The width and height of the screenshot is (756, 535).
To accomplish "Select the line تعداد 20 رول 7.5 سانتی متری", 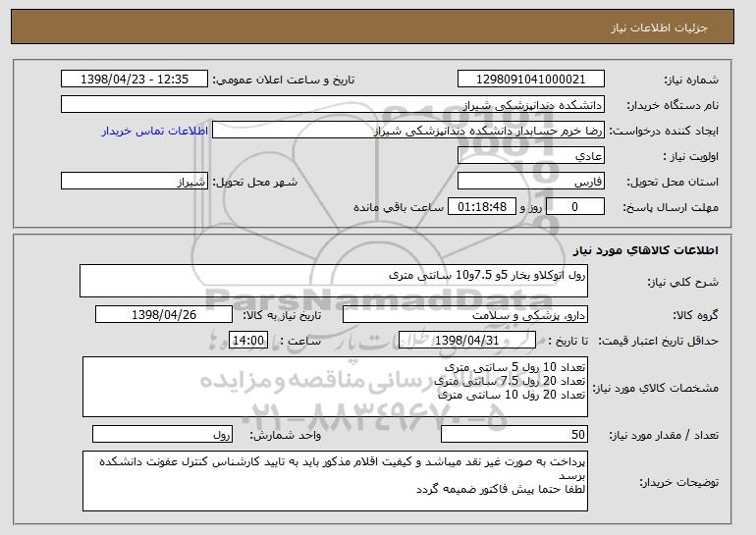I will (510, 381).
